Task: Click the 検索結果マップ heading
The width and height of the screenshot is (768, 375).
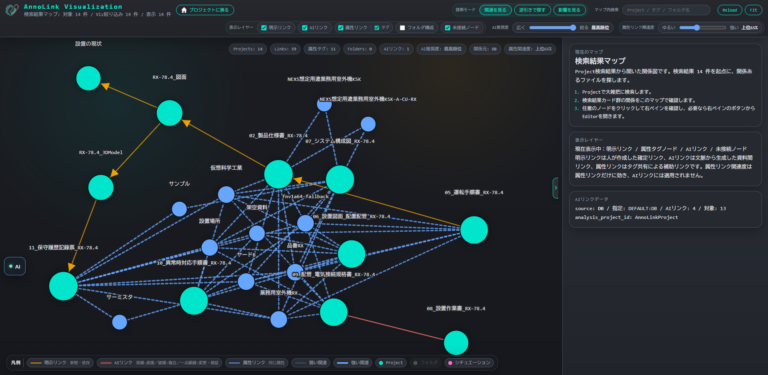Action: pos(600,61)
